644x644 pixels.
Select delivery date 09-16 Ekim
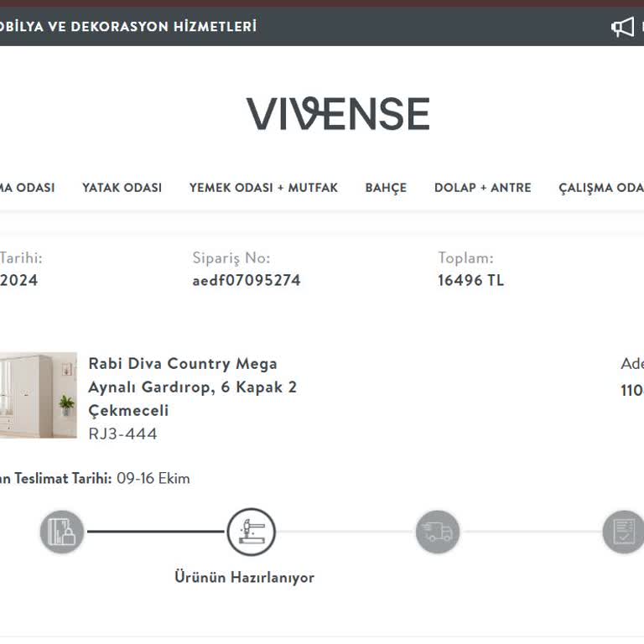click(x=153, y=479)
